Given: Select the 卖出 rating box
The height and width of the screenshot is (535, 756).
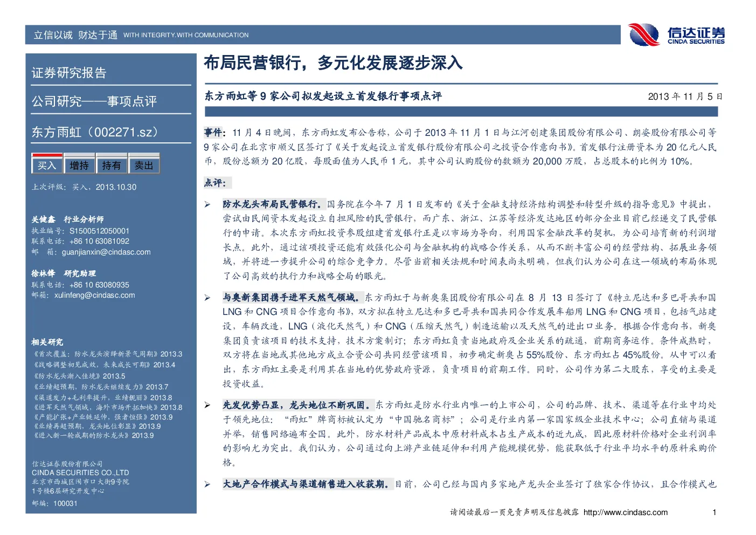Looking at the screenshot, I should point(144,164).
